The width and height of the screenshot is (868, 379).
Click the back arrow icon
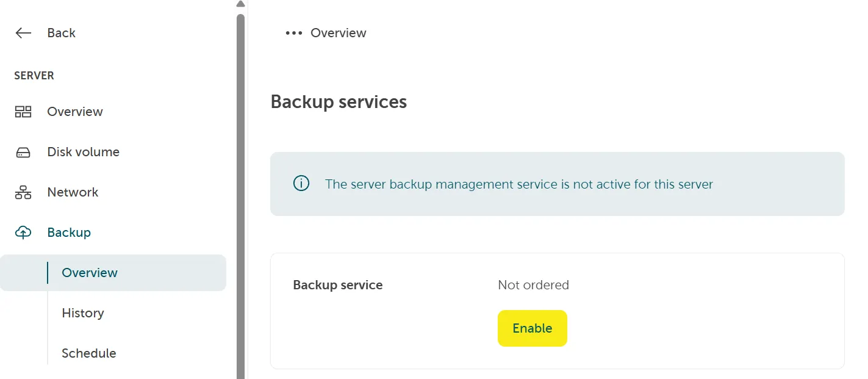tap(23, 32)
